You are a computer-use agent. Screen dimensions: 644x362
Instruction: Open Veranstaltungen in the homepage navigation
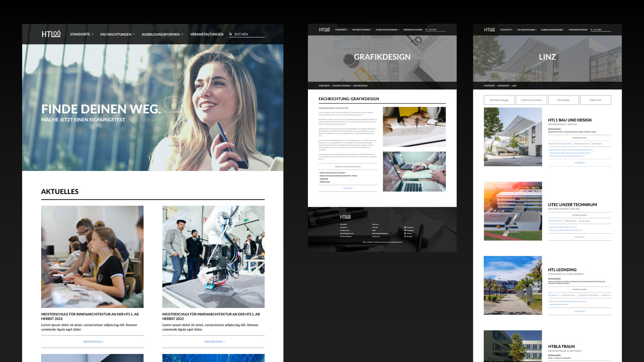click(x=207, y=34)
